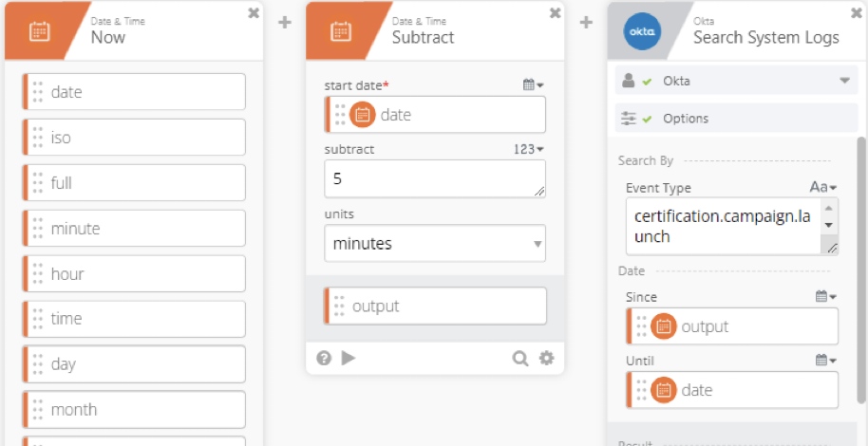Open the Options section
868x446 pixels.
[737, 119]
